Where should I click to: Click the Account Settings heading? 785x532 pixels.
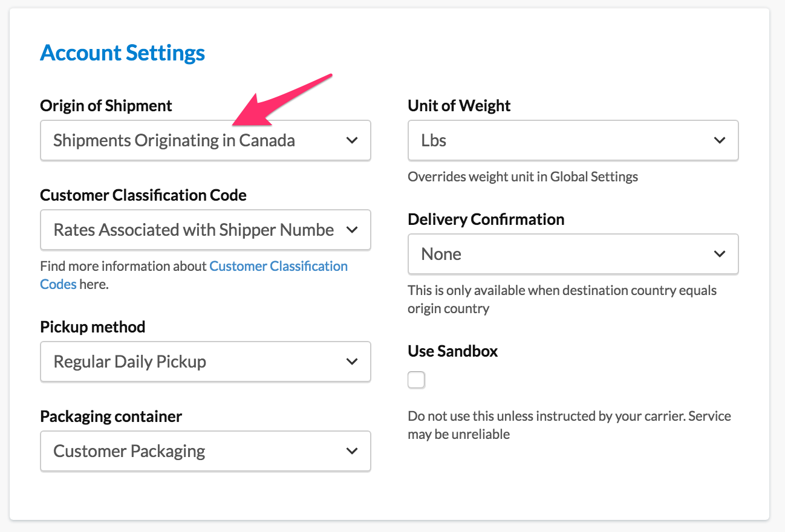click(x=123, y=53)
